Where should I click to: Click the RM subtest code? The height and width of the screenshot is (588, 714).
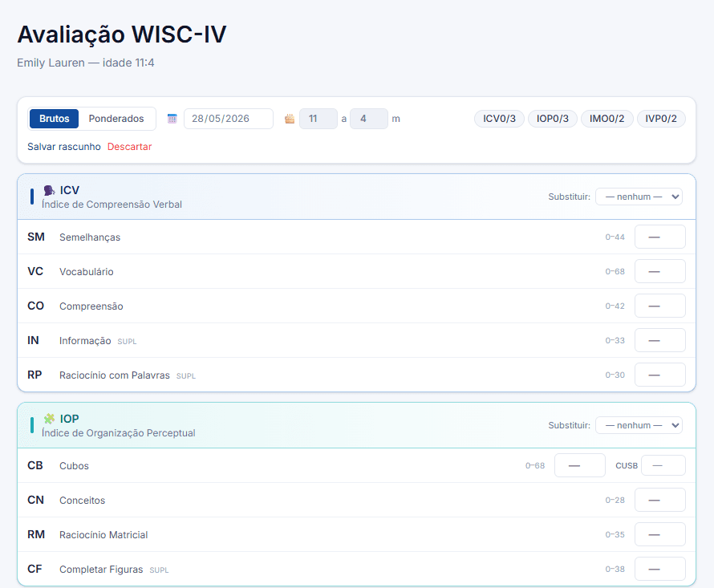[36, 535]
